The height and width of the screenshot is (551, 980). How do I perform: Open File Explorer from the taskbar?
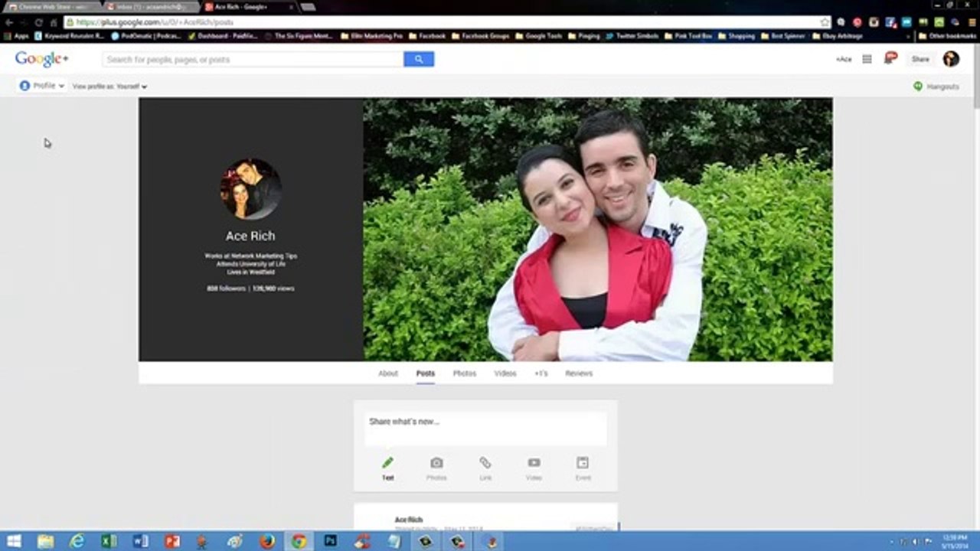pos(46,542)
